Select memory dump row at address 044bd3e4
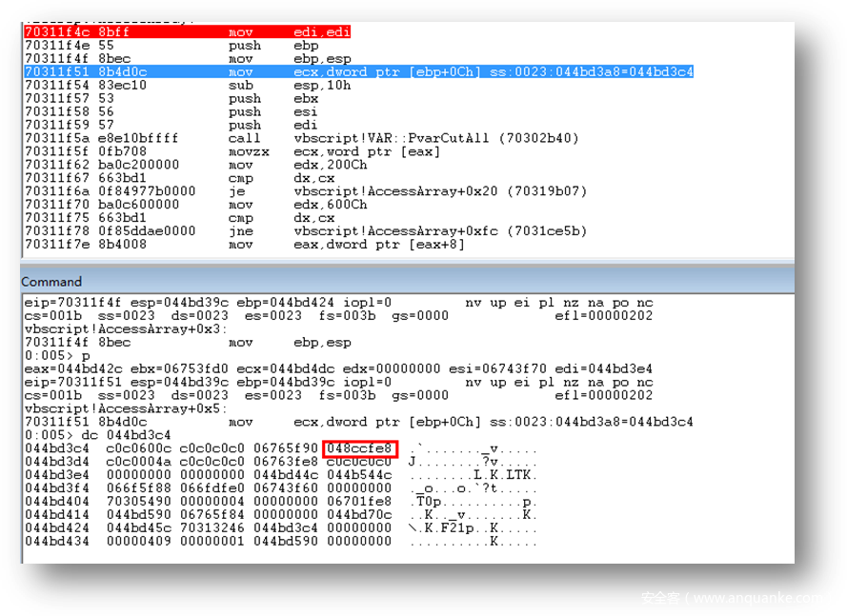 [281, 475]
